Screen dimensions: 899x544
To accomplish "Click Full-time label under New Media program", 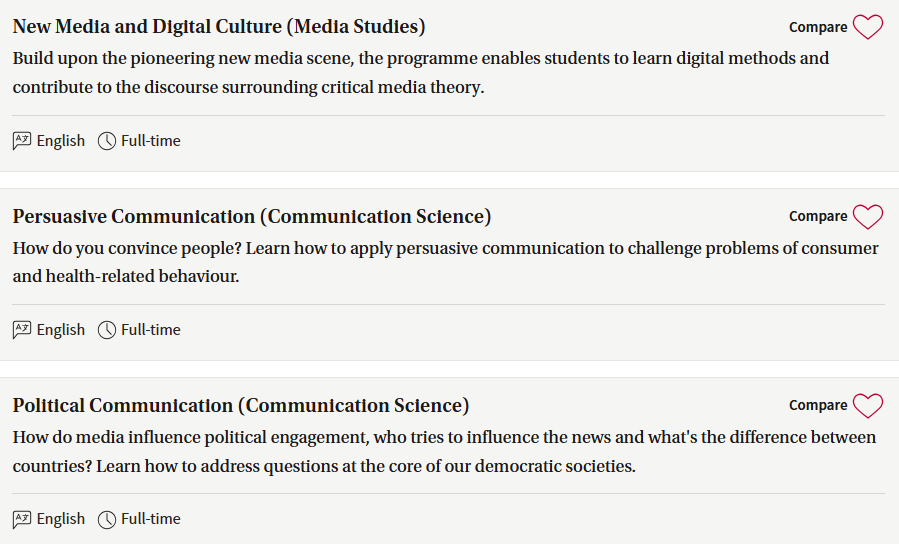I will 151,140.
